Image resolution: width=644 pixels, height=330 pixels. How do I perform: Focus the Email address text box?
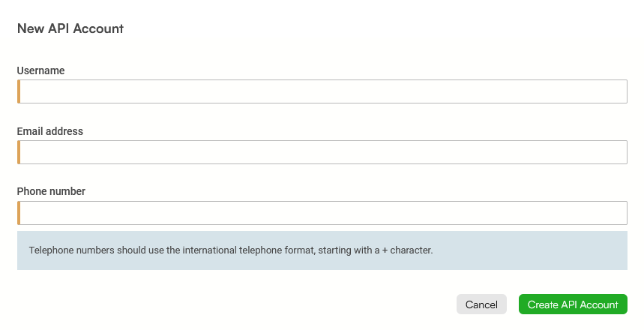pyautogui.click(x=322, y=152)
